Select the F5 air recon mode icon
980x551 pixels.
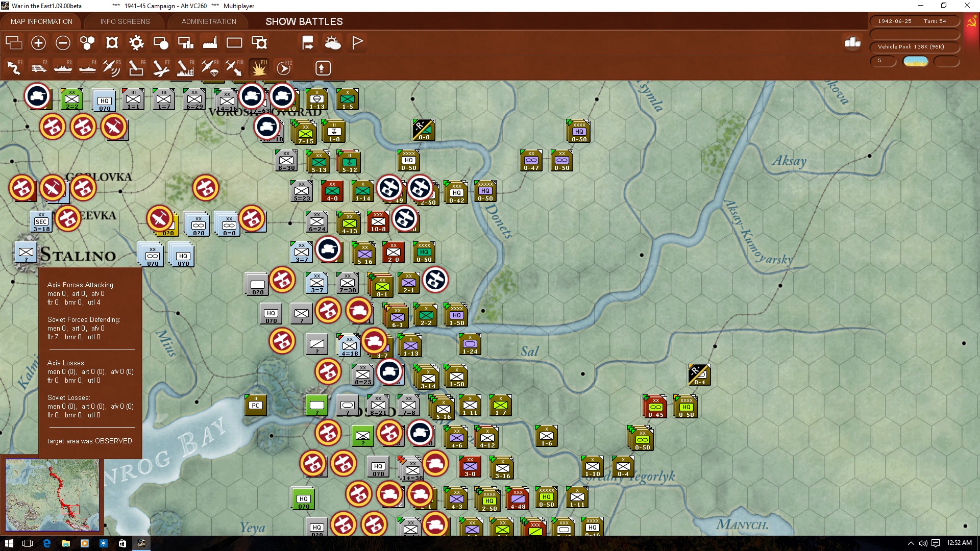[112, 68]
